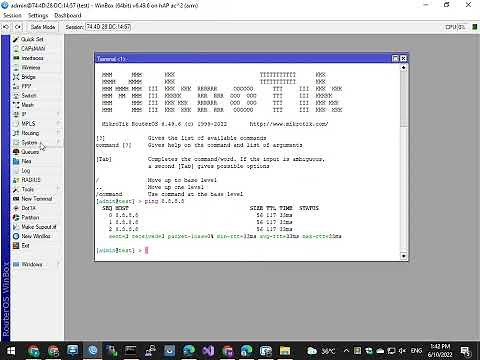This screenshot has width=480, height=360.
Task: Expand the IP submenu arrow
Action: (58, 114)
